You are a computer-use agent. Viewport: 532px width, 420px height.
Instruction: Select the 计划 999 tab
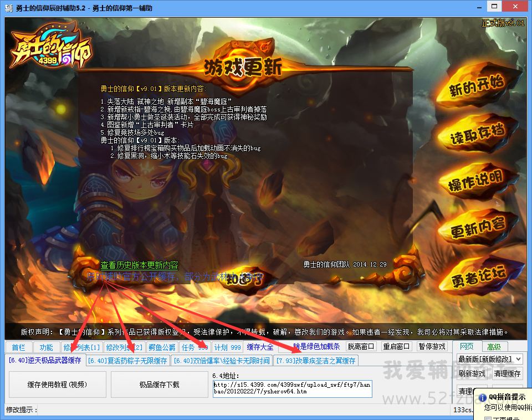tap(227, 347)
